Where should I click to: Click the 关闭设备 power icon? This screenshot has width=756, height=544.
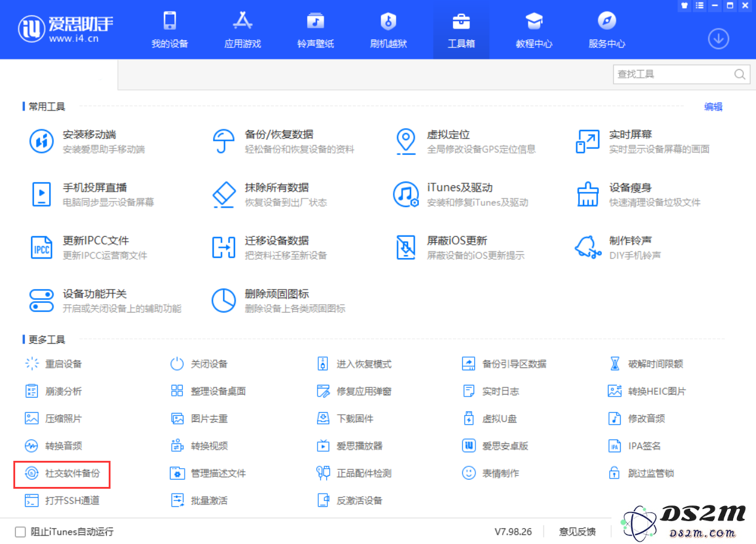coord(177,364)
